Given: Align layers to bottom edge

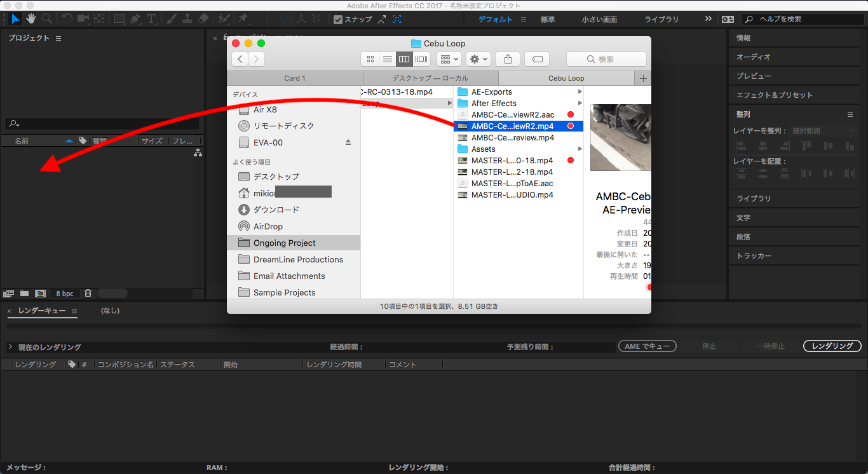Looking at the screenshot, I should pyautogui.click(x=850, y=146).
